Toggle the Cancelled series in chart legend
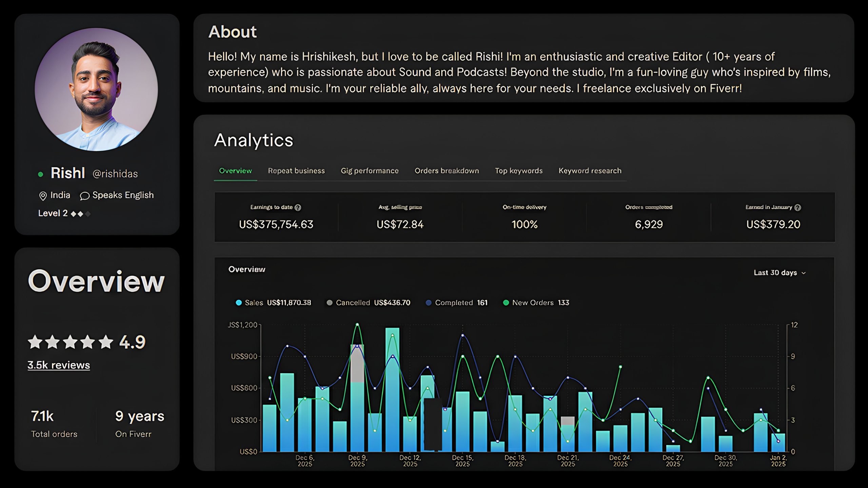868x488 pixels. click(x=353, y=303)
